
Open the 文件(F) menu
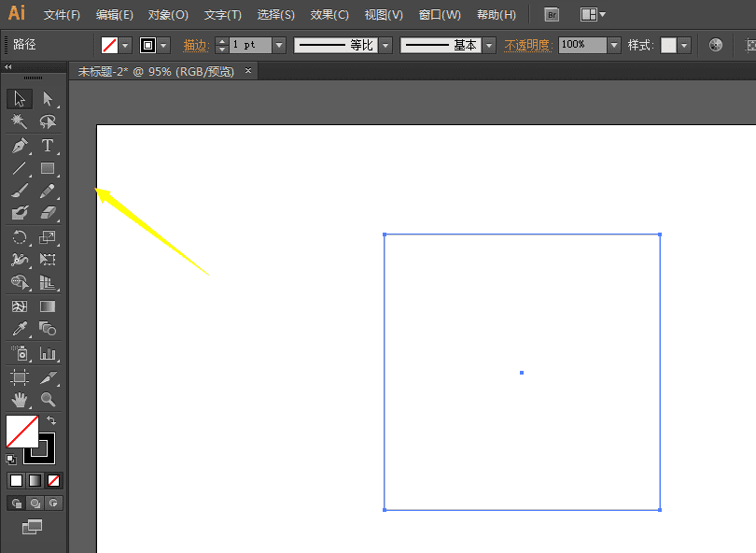click(x=62, y=14)
